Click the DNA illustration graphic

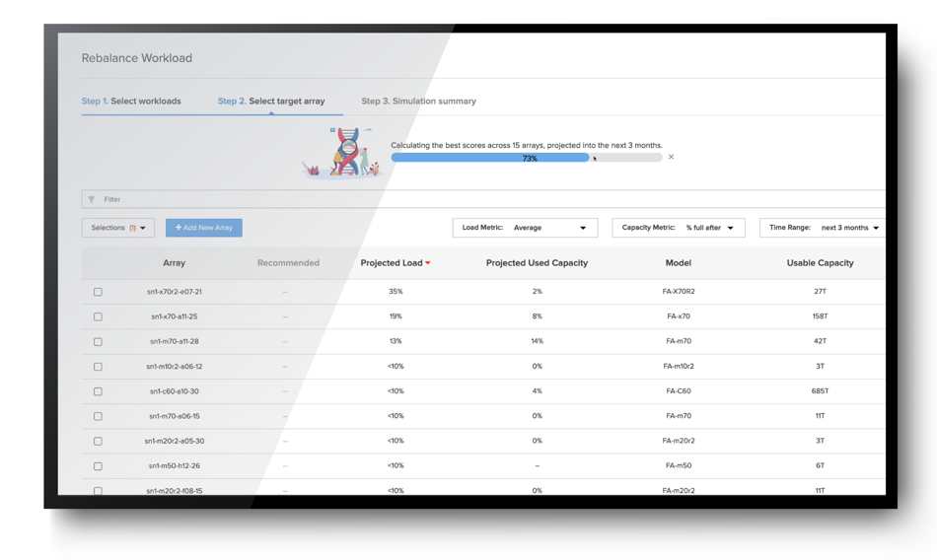click(343, 152)
